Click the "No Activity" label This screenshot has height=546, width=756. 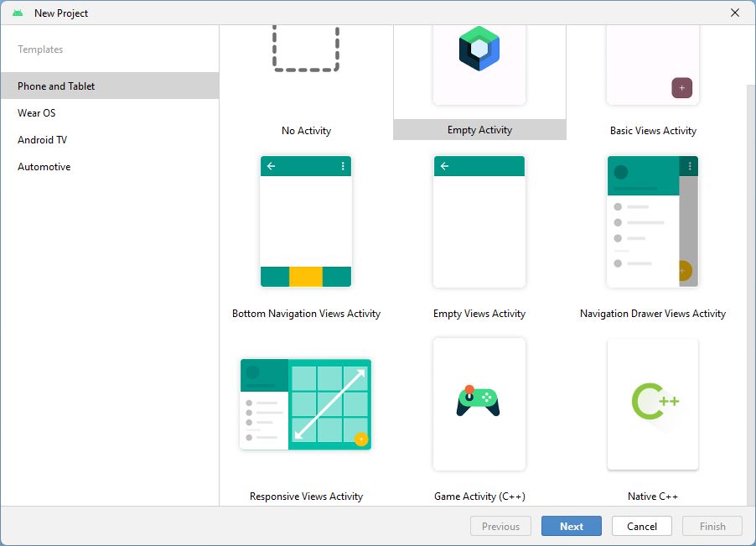306,131
